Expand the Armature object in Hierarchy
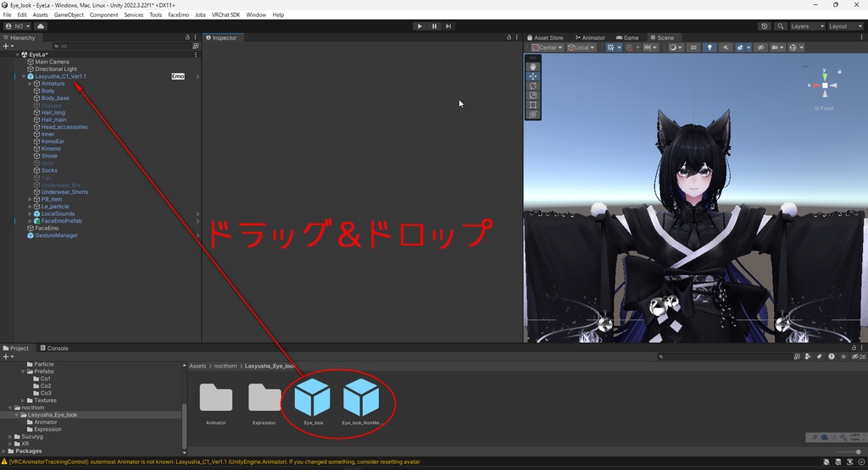 pos(30,84)
